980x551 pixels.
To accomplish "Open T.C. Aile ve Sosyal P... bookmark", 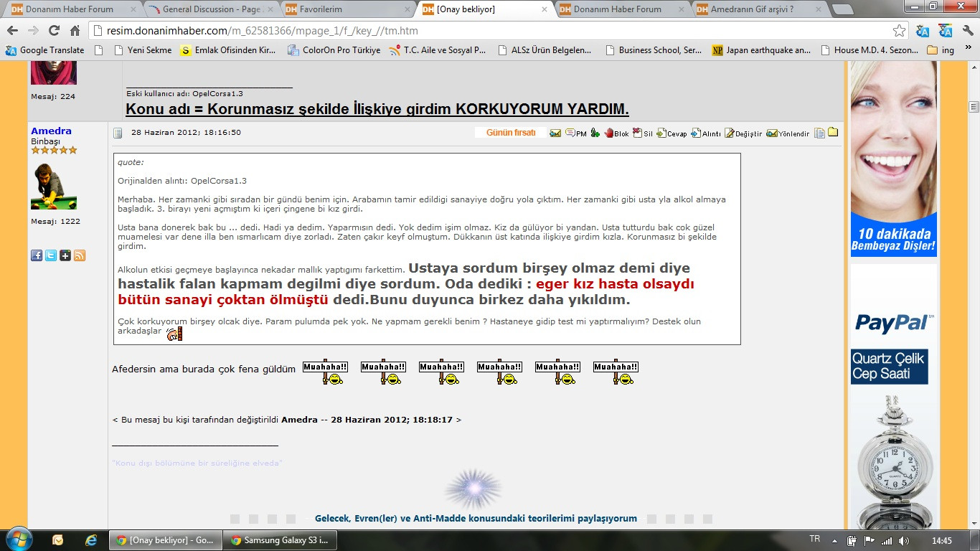I will pos(437,50).
